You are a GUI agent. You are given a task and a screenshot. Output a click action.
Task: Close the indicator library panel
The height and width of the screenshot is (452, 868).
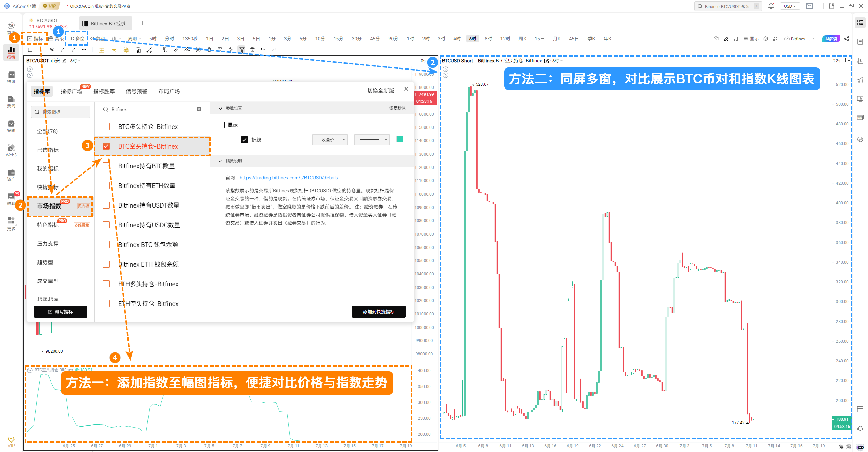pos(406,89)
